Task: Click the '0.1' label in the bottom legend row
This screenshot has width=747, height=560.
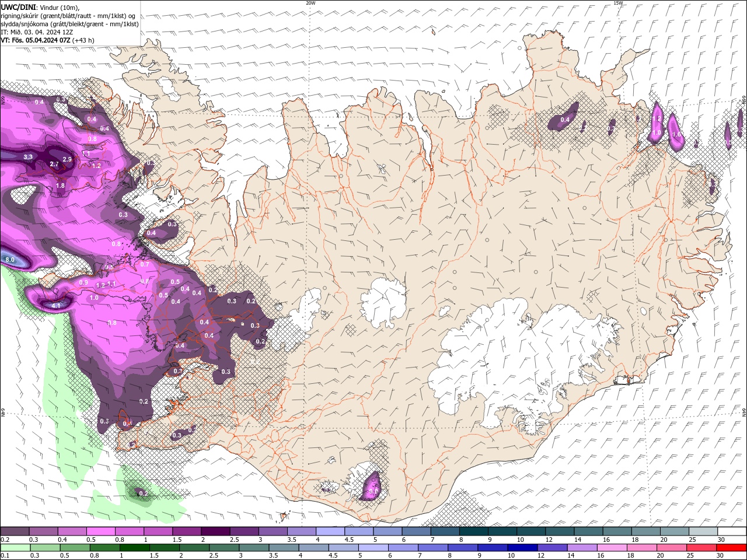Action: pyautogui.click(x=4, y=556)
